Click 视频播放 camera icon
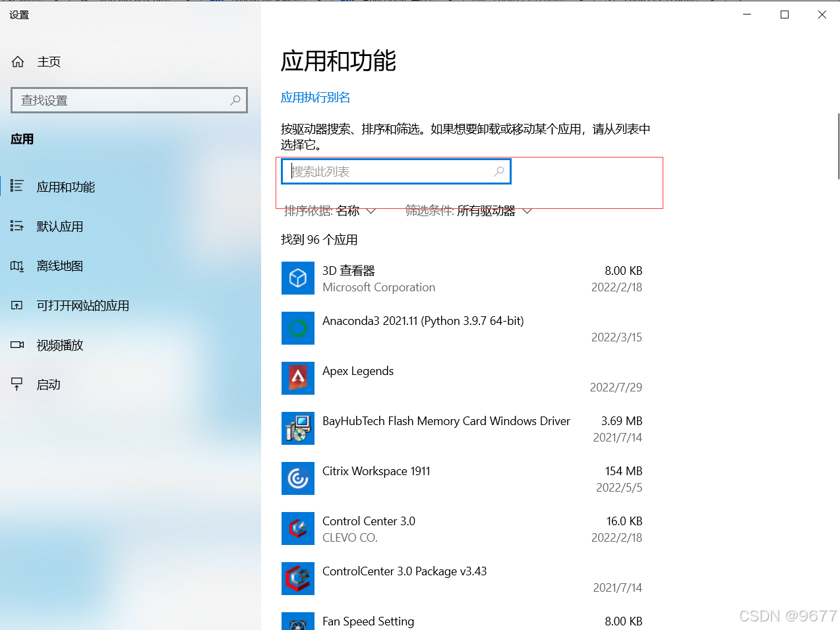 17,345
